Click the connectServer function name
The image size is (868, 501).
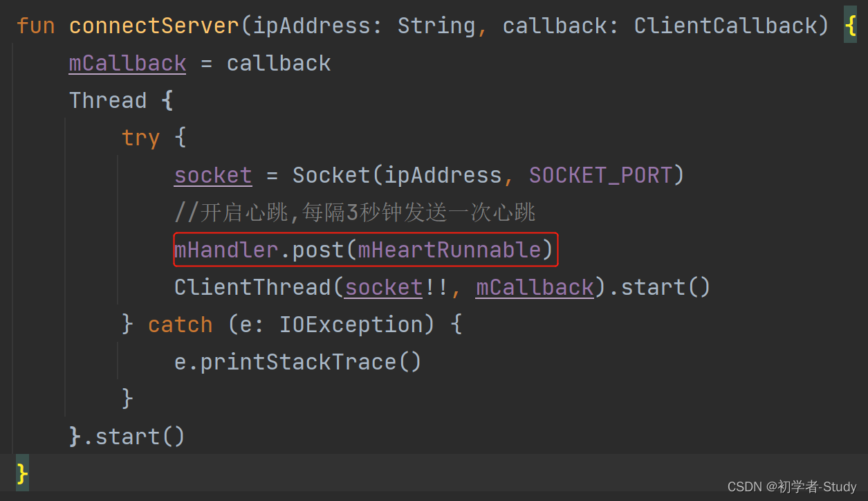(x=154, y=26)
